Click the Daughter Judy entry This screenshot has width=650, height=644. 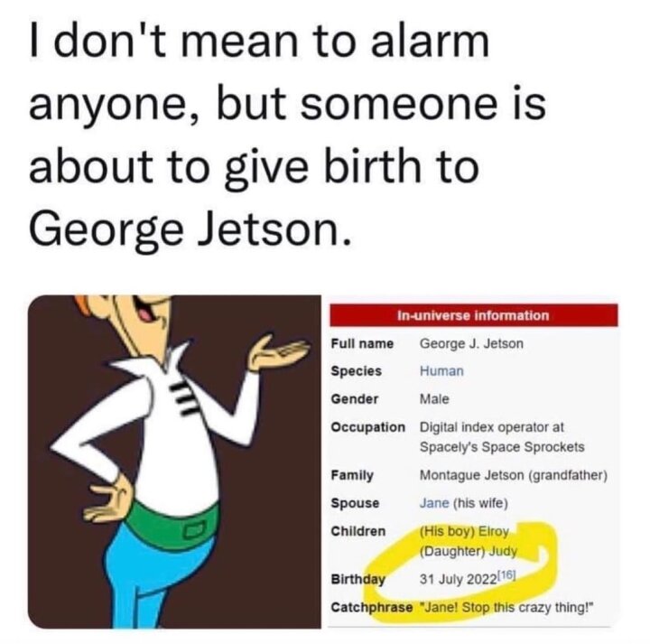click(x=469, y=552)
